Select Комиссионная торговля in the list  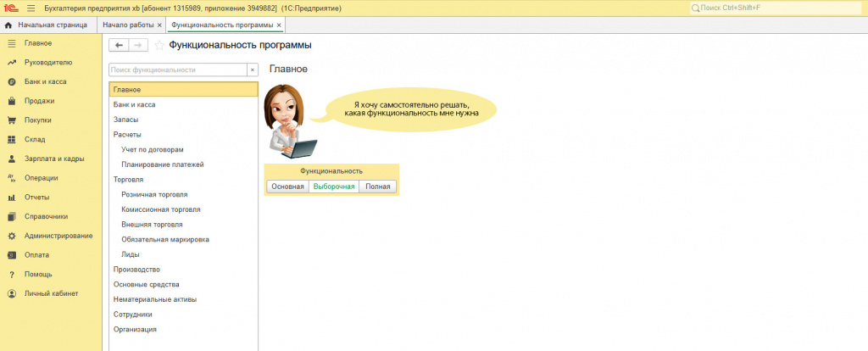184,209
